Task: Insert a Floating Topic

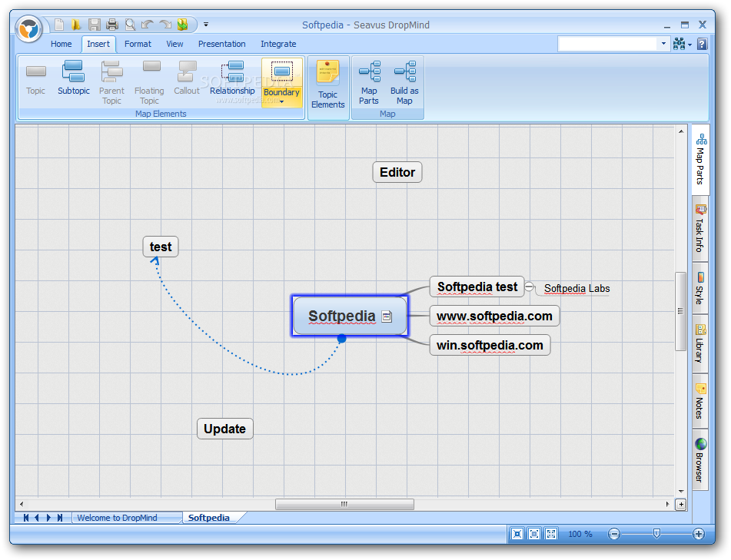Action: (x=149, y=82)
